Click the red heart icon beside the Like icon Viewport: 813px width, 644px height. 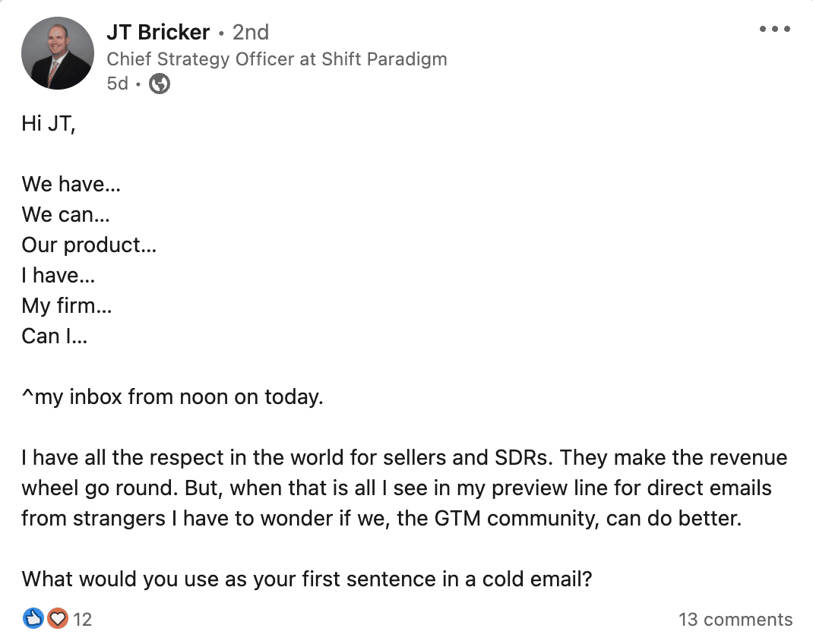(x=58, y=618)
